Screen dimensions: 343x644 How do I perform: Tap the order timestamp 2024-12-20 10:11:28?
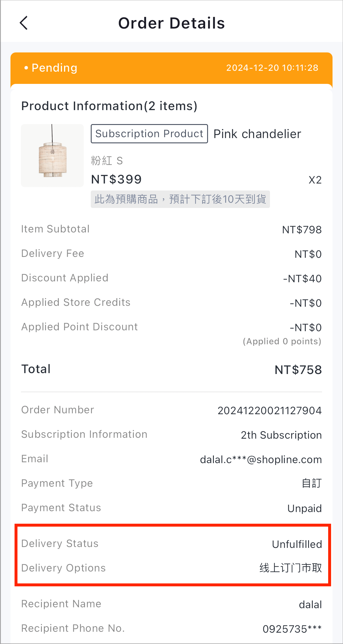click(x=272, y=68)
